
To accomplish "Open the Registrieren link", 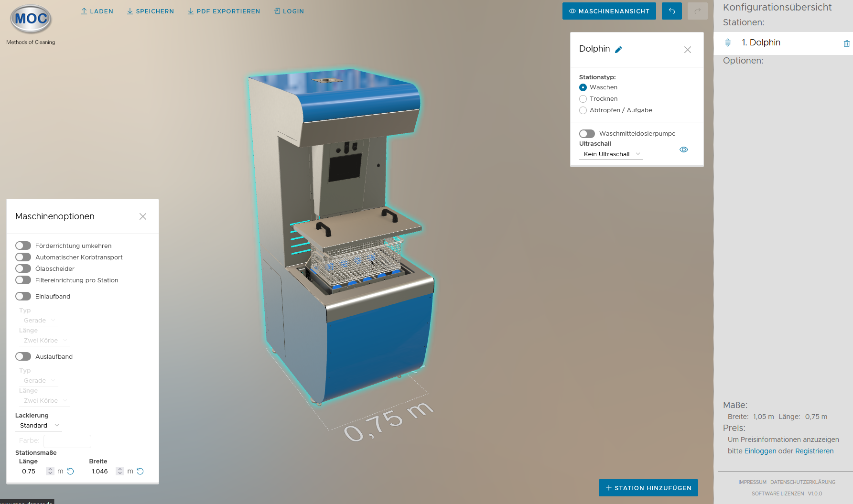I will click(814, 451).
